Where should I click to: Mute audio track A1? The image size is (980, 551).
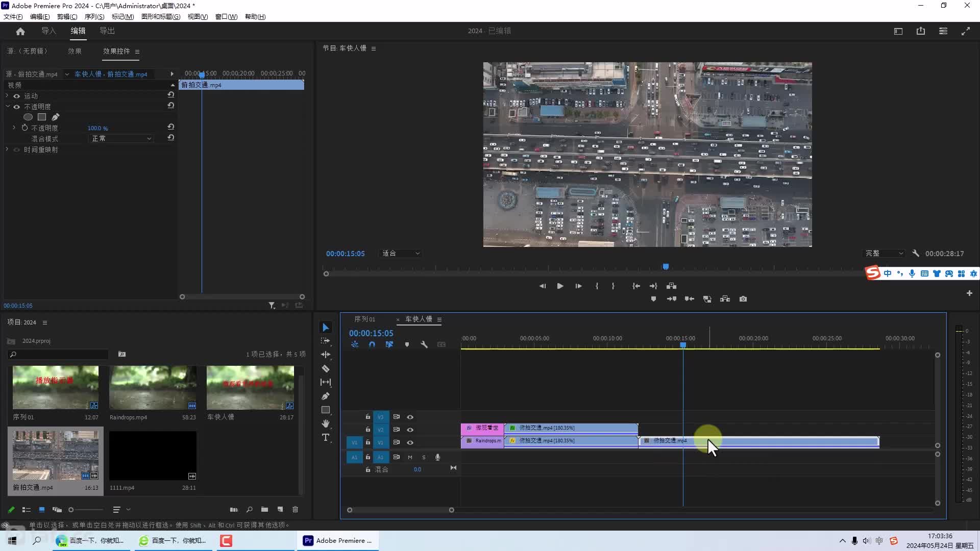pos(410,458)
